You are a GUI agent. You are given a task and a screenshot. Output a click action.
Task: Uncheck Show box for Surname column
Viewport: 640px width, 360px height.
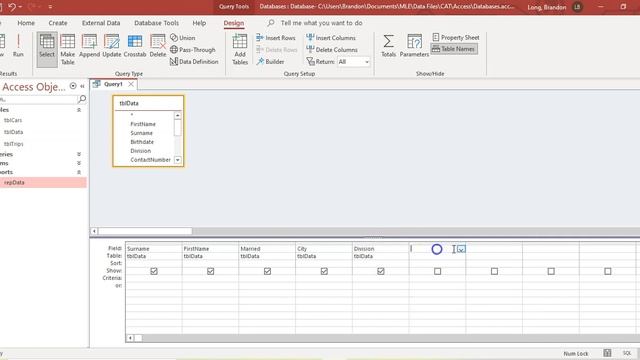pos(154,271)
